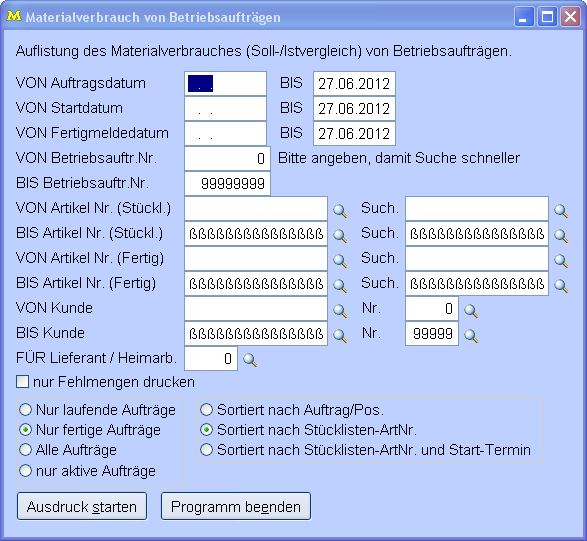This screenshot has width=587, height=541.
Task: Click BIS Auftragsdatum field showing 27.06.2012
Action: point(354,83)
